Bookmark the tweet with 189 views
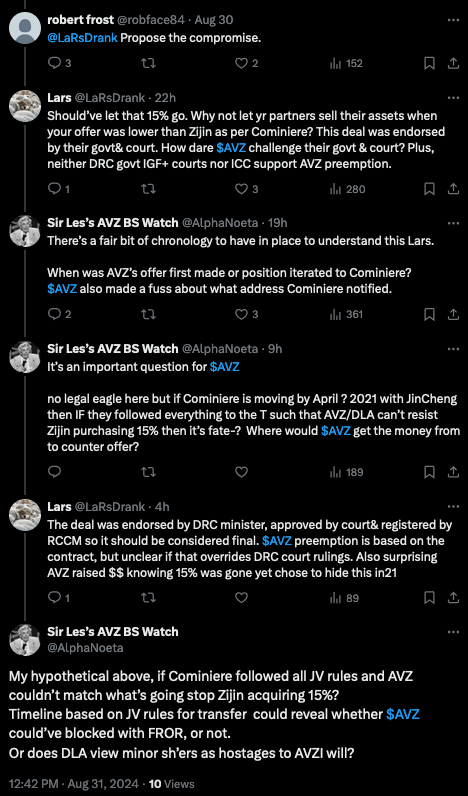Viewport: 468px width, 796px height. pyautogui.click(x=429, y=472)
